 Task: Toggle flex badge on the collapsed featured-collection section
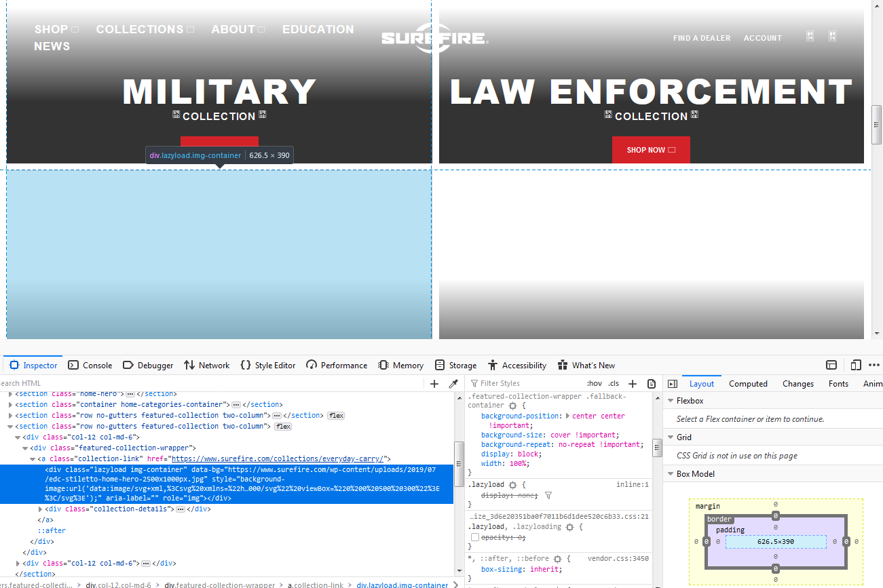336,416
